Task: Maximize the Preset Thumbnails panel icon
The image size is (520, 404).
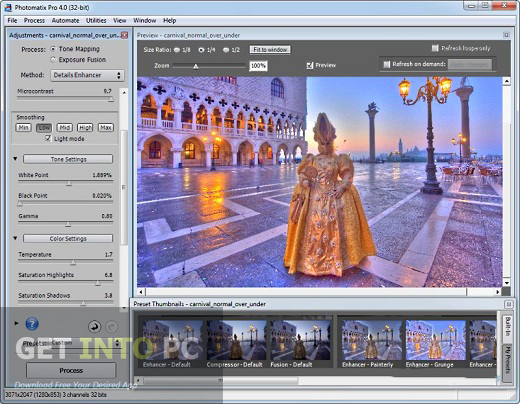Action: pyautogui.click(x=509, y=304)
